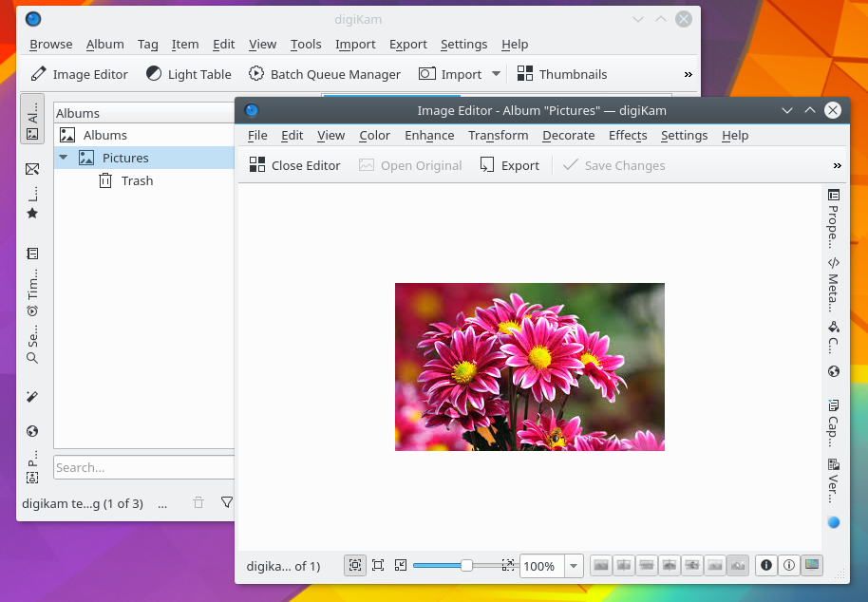Click the zoom fit-to-window icon

[x=355, y=566]
